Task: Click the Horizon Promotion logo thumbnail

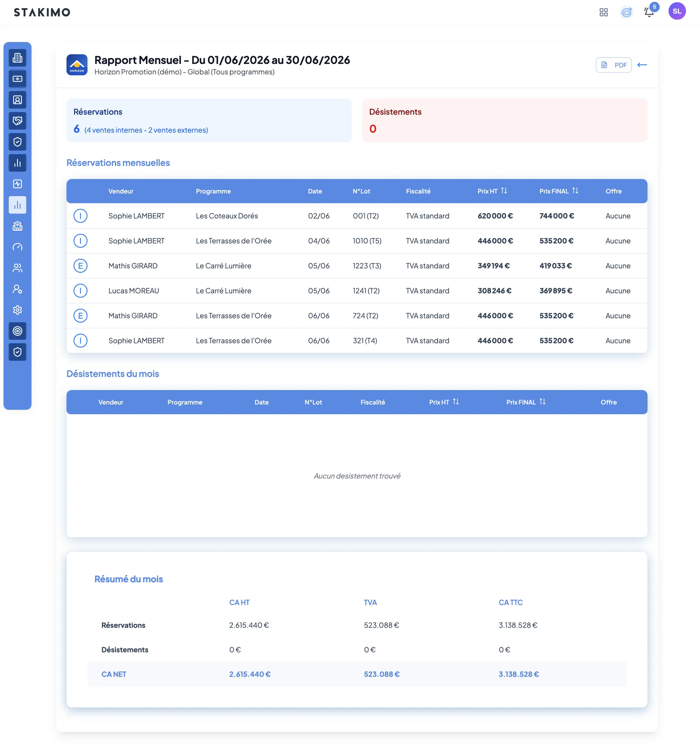Action: tap(77, 65)
